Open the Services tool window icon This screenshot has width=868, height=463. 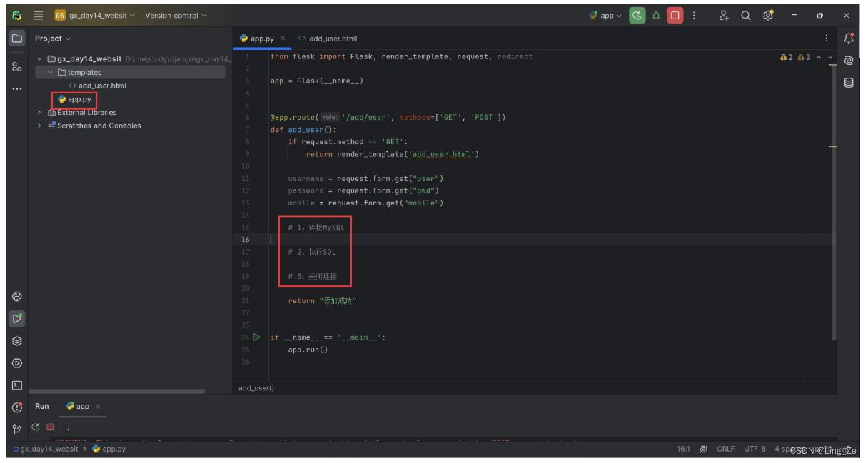[x=17, y=363]
